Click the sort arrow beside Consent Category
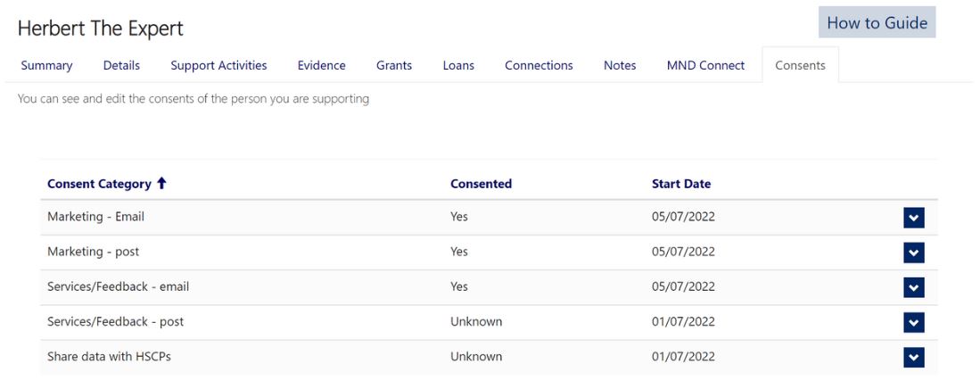 click(x=162, y=183)
